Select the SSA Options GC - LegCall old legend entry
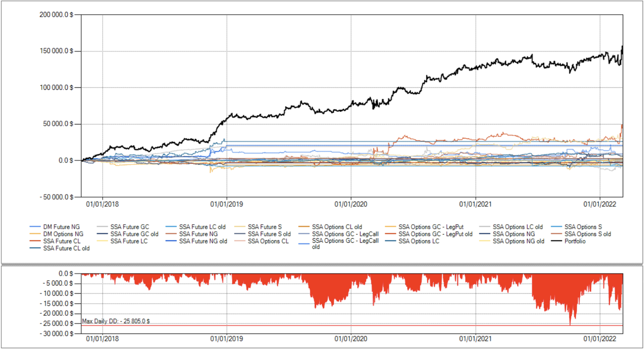 (345, 244)
